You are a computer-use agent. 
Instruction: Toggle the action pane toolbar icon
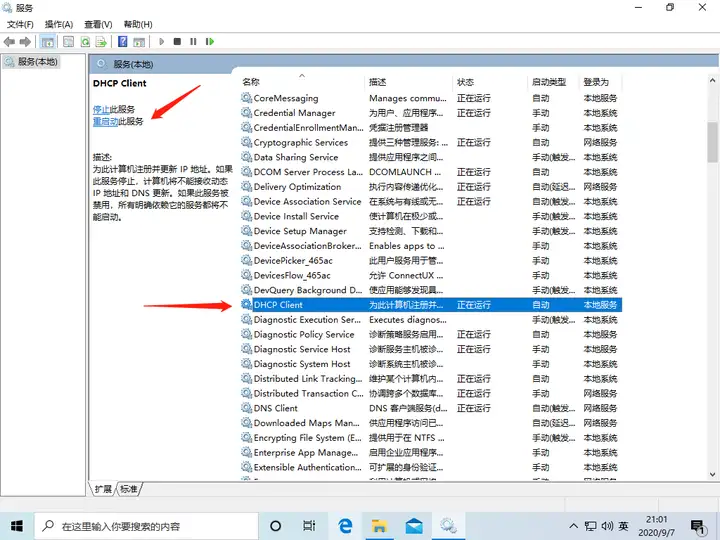click(139, 42)
